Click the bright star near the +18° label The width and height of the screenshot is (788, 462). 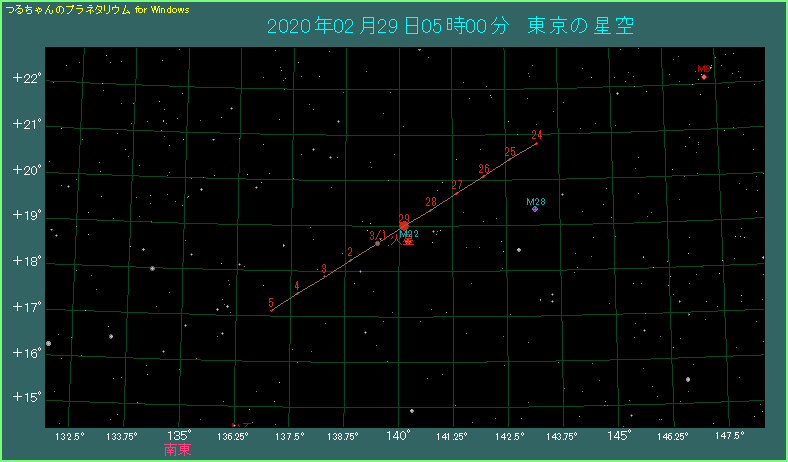click(152, 268)
